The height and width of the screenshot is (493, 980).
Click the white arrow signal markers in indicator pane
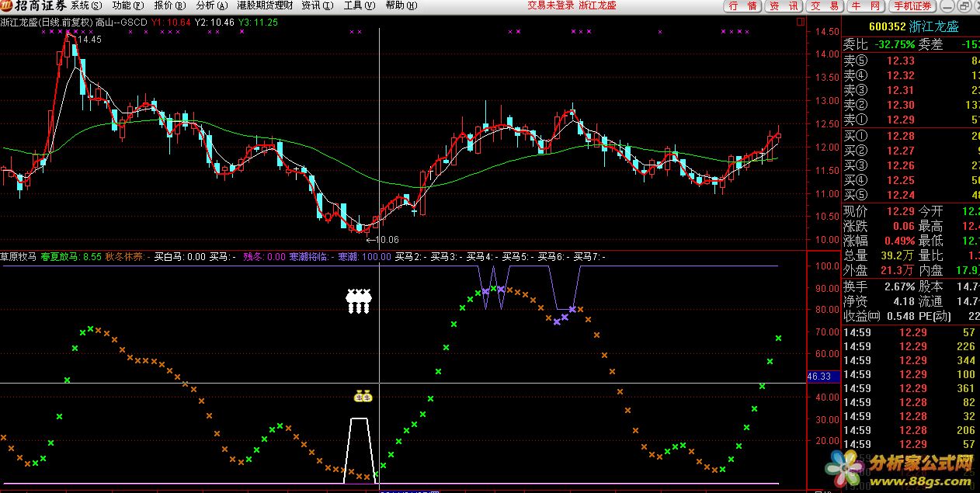coord(358,301)
